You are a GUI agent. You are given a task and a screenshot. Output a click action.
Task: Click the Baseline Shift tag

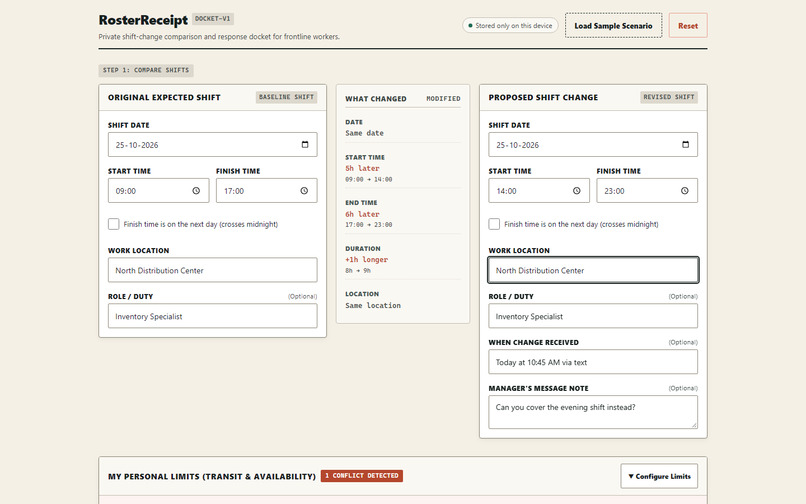[x=286, y=97]
